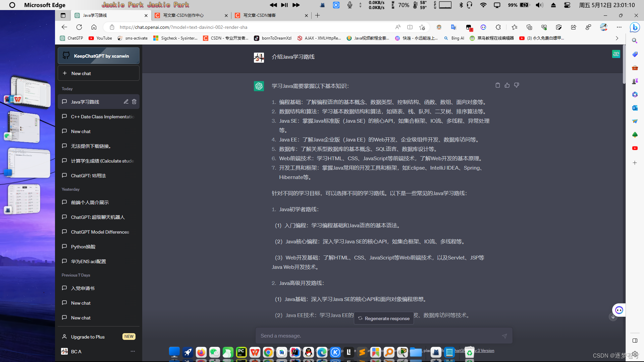Image resolution: width=644 pixels, height=362 pixels.
Task: Close the Java学习路线 browser tab
Action: [x=146, y=15]
